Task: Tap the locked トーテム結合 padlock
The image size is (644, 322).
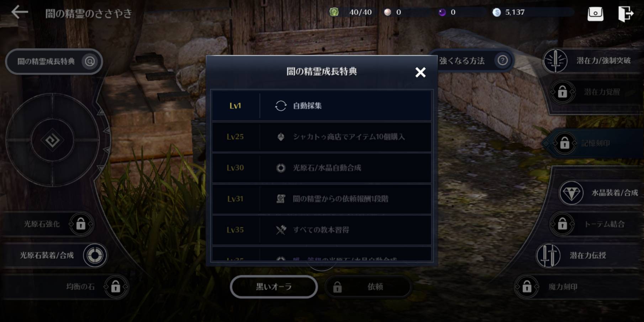Action: coord(563,224)
